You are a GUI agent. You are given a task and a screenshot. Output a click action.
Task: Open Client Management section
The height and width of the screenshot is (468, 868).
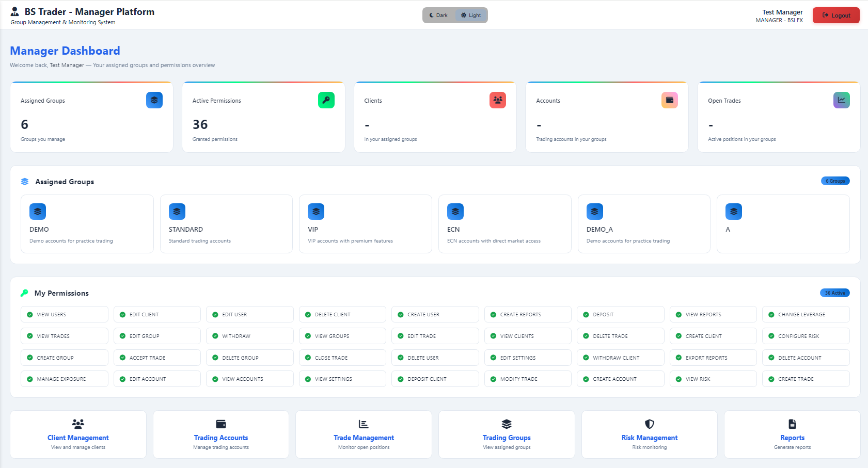[x=78, y=434]
